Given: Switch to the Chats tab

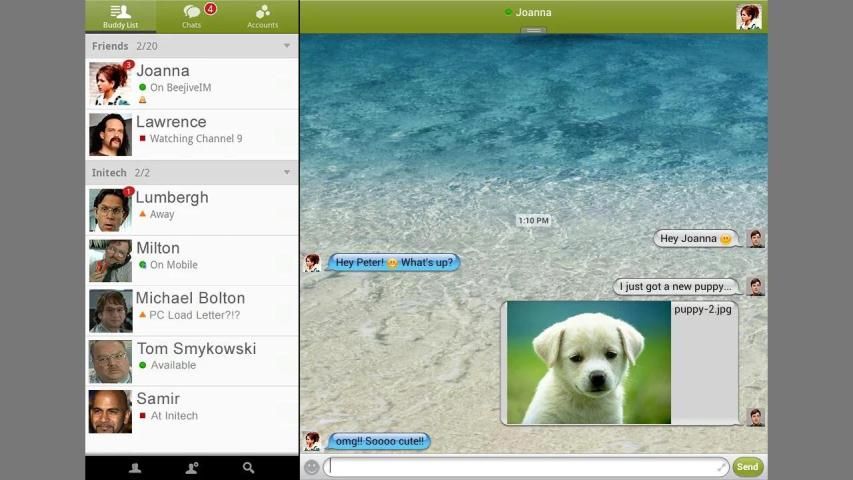Looking at the screenshot, I should click(x=192, y=16).
